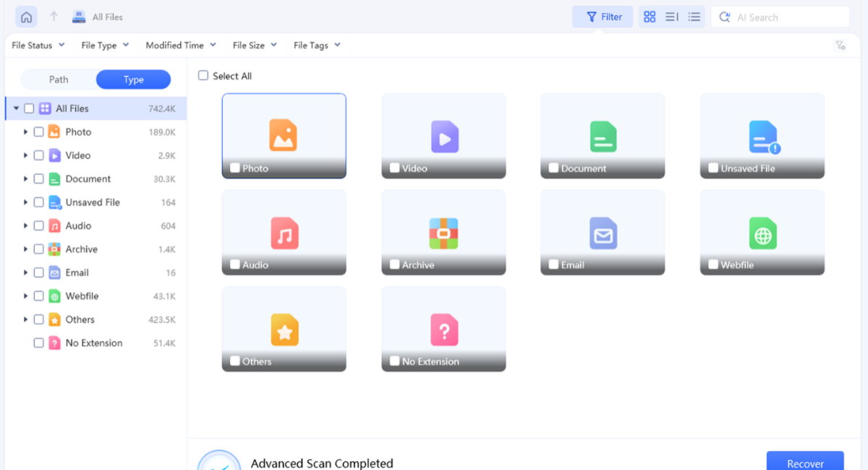Check the Select All checkbox
The image size is (868, 470).
pos(203,76)
